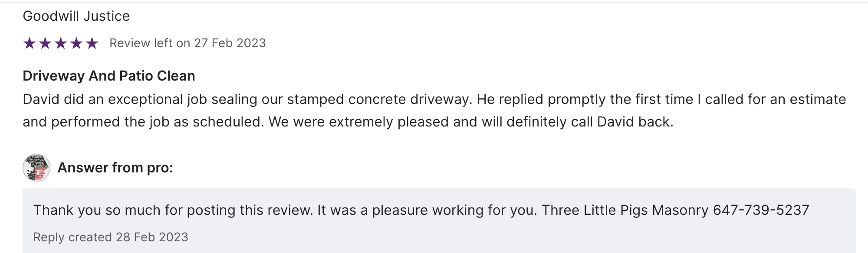The image size is (868, 253).
Task: Click the phone number 647-739-5237
Action: (761, 210)
